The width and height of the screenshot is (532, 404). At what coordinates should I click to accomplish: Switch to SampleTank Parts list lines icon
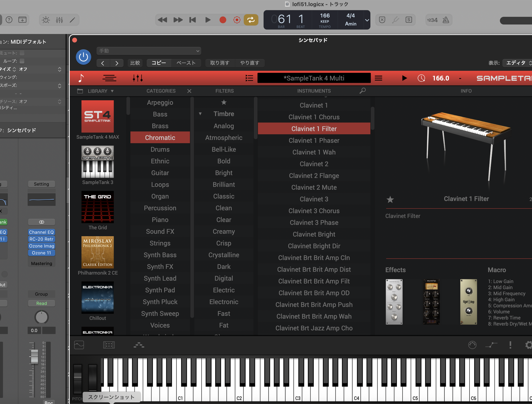pos(109,78)
